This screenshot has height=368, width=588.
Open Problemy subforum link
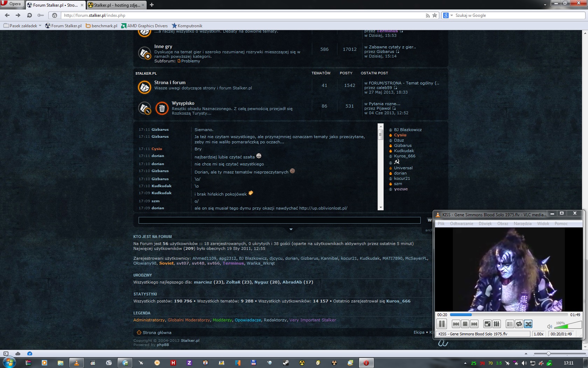click(191, 61)
